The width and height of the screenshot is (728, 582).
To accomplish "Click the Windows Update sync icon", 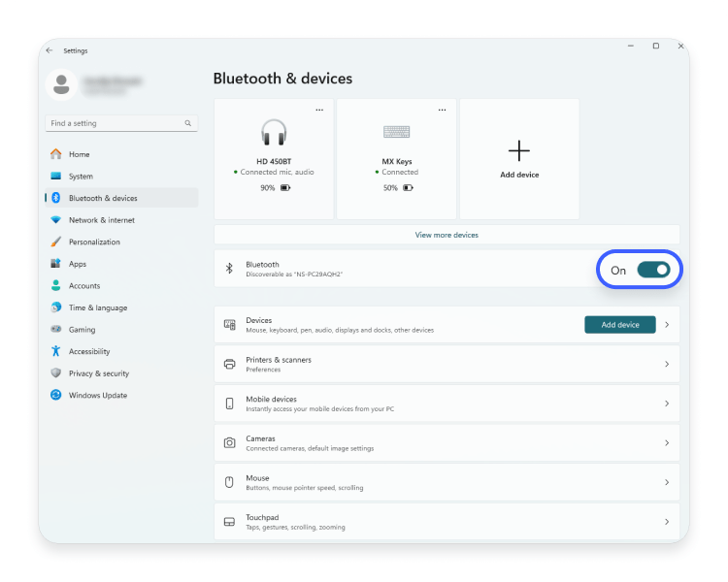I will 55,395.
